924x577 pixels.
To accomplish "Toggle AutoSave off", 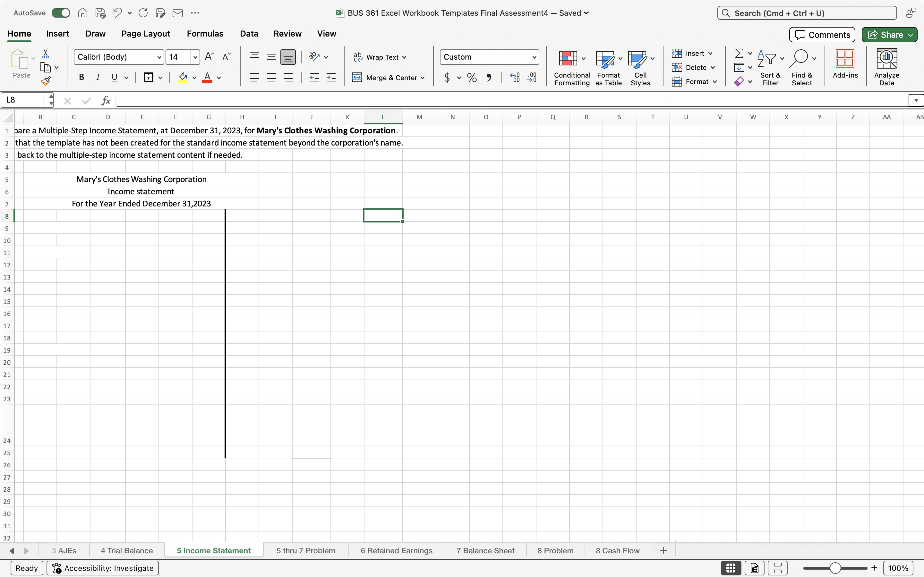I will (x=60, y=13).
